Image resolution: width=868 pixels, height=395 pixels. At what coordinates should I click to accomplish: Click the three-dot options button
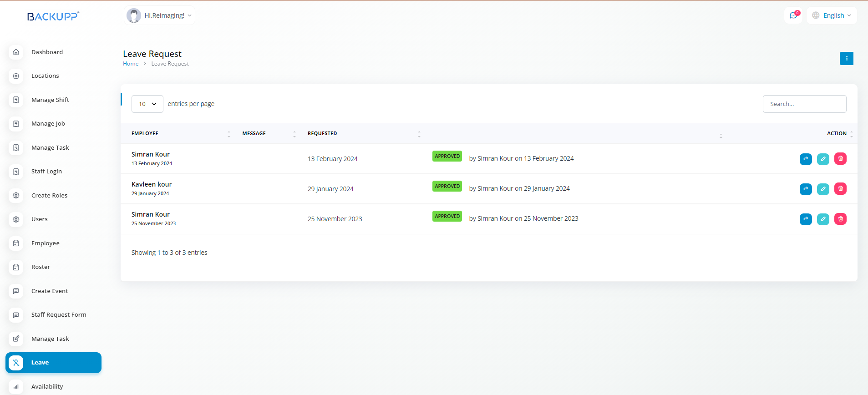[x=846, y=58]
